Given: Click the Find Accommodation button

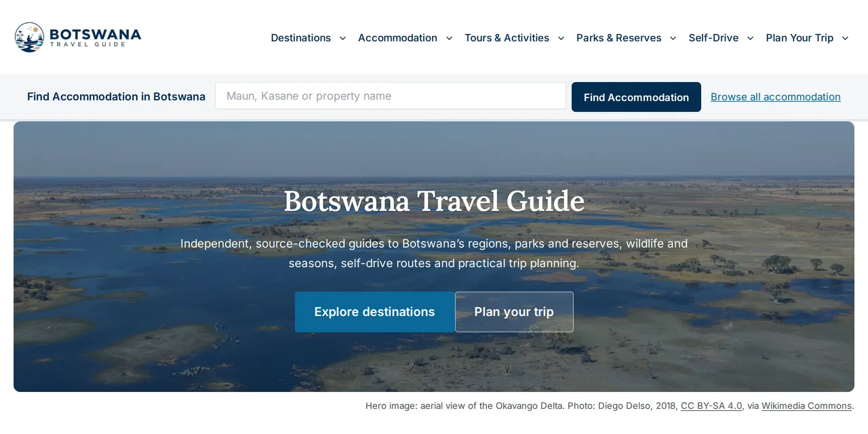Looking at the screenshot, I should [x=636, y=97].
